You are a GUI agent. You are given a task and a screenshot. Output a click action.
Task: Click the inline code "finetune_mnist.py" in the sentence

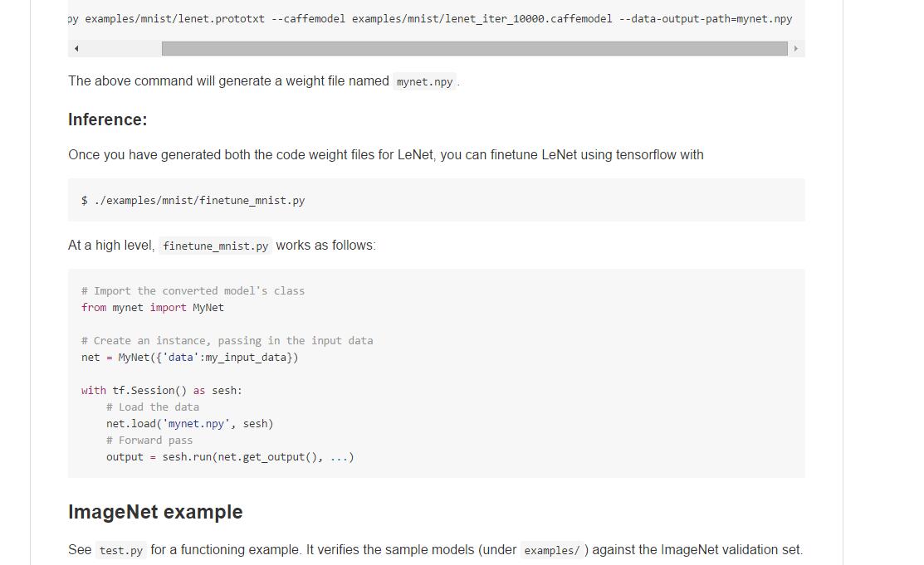click(x=215, y=246)
